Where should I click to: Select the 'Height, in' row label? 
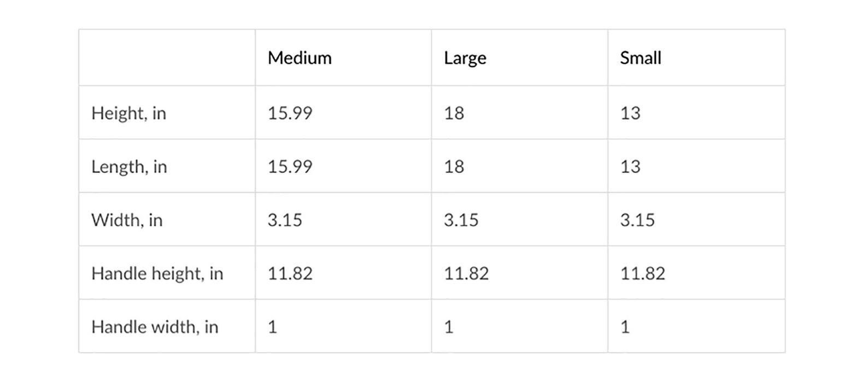coord(128,113)
